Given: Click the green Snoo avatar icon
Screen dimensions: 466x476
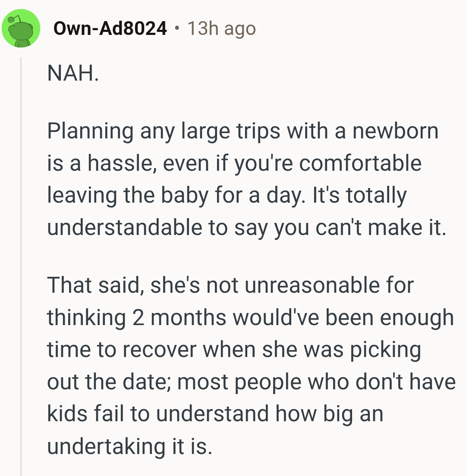Looking at the screenshot, I should coord(21,29).
